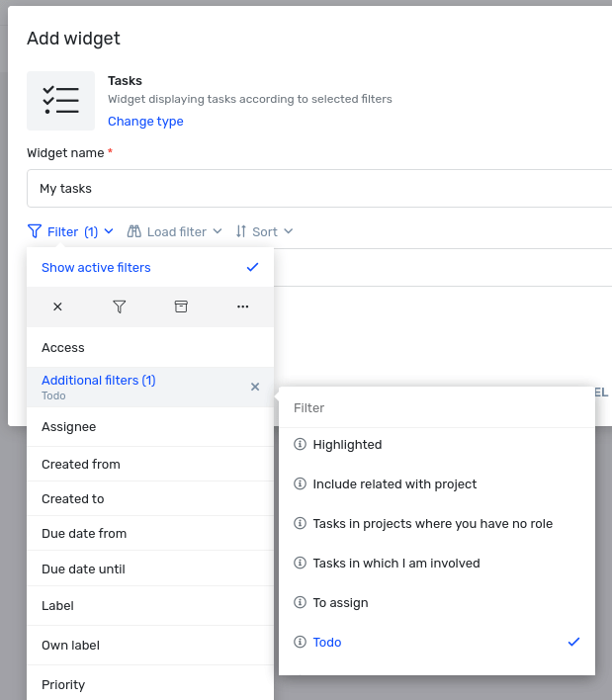Click the archive box icon
Image resolution: width=612 pixels, height=700 pixels.
(x=181, y=306)
